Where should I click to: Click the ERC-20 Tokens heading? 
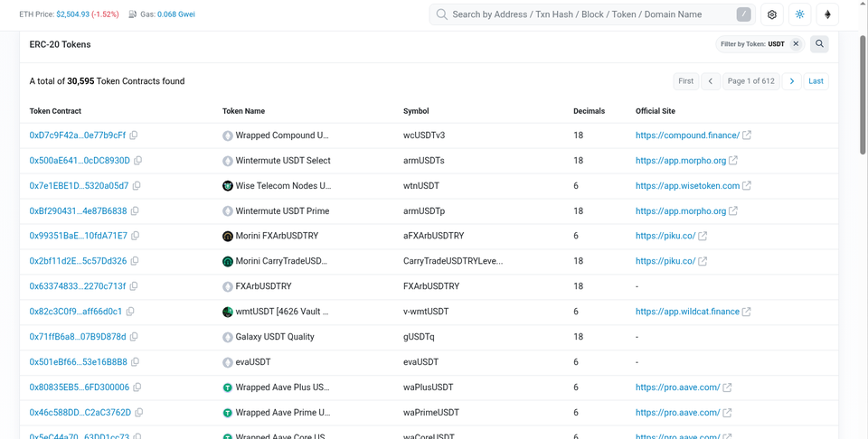coord(60,44)
